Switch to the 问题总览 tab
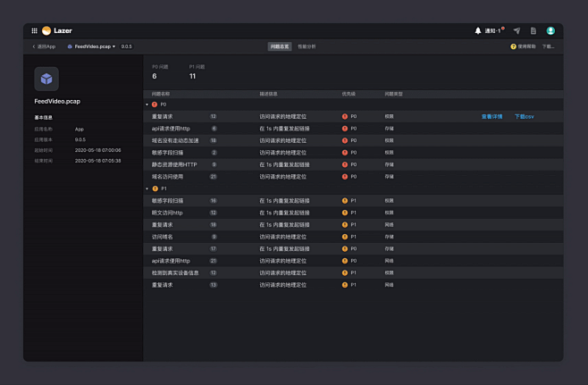 pyautogui.click(x=279, y=46)
